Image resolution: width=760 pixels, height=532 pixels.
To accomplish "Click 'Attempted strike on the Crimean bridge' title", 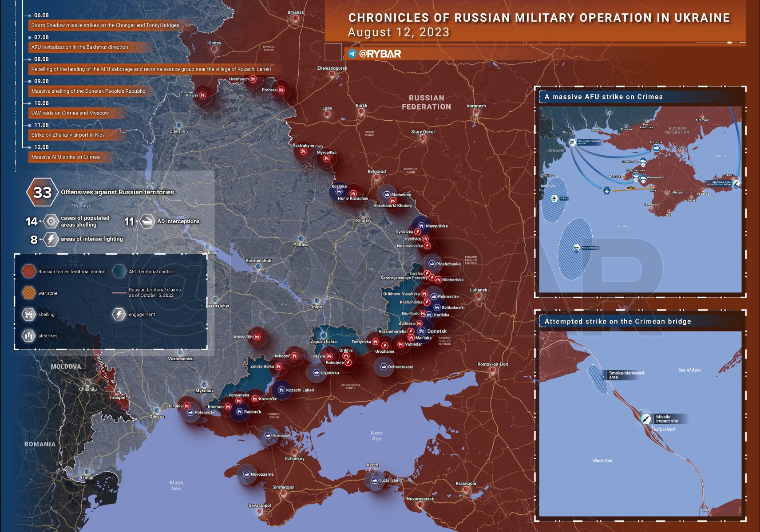I will coord(618,321).
